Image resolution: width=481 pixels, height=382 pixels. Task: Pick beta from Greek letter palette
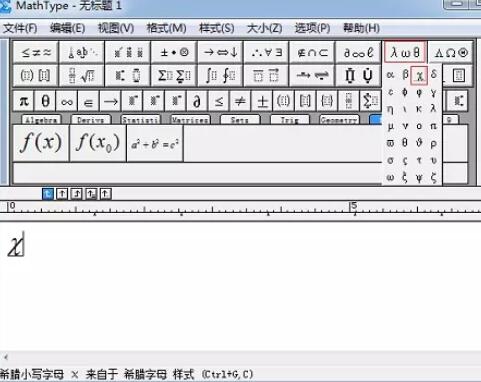pos(405,74)
